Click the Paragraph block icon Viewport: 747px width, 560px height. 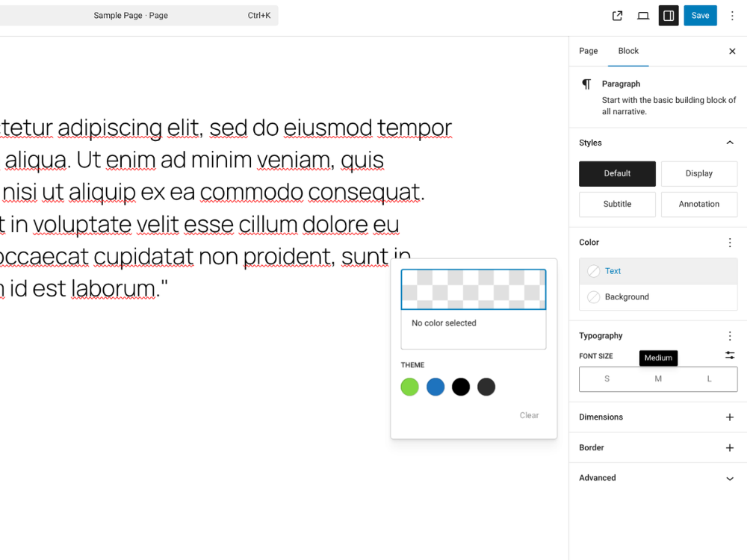[x=586, y=84]
